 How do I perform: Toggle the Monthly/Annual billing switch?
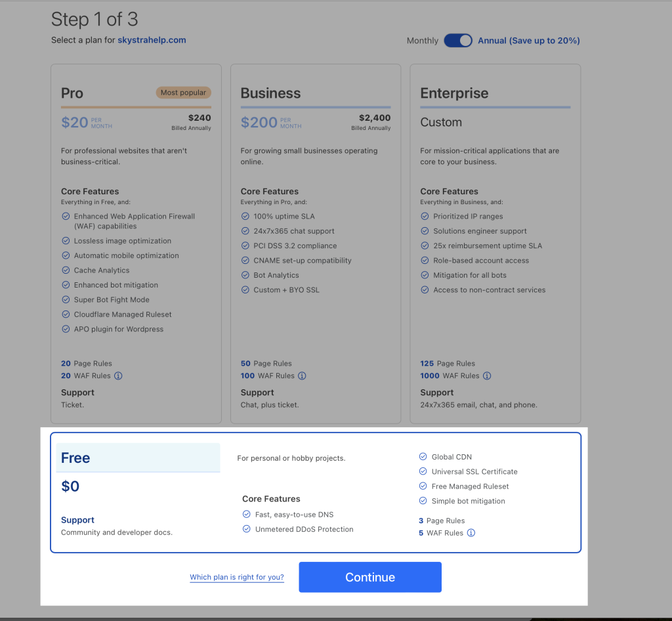[x=457, y=41]
